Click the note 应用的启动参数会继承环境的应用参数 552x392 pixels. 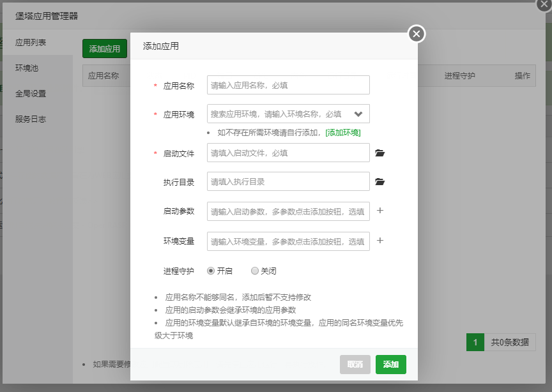click(x=231, y=310)
